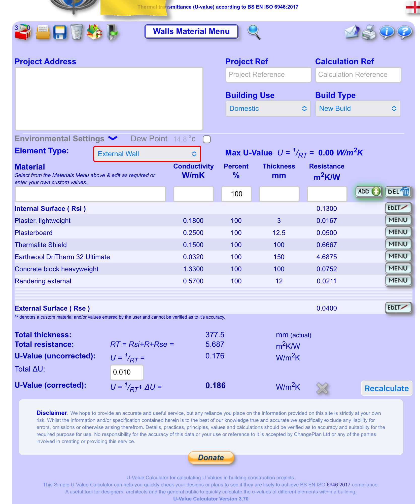Image resolution: width=420 pixels, height=504 pixels.
Task: Open the Element Type External Wall dropdown
Action: 147,154
